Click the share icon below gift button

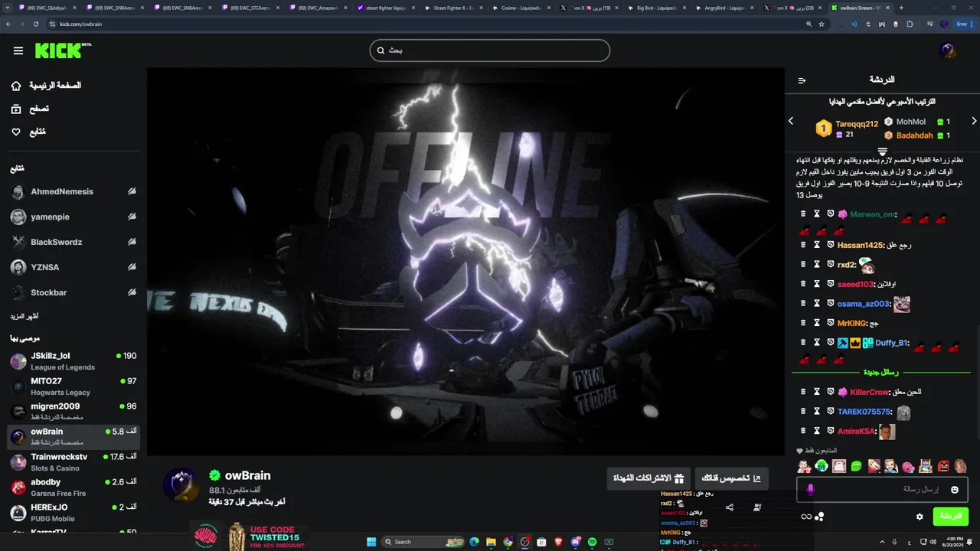pos(730,507)
